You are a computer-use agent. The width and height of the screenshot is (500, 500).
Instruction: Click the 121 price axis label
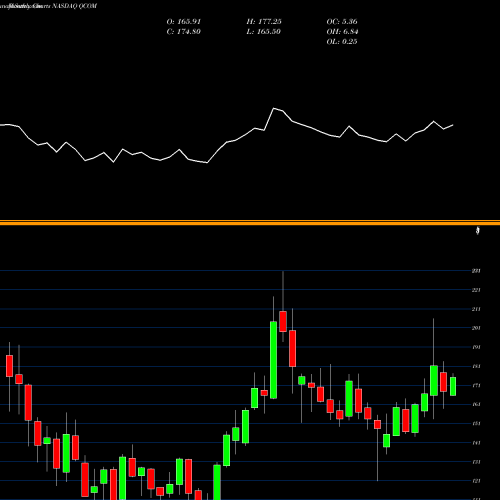476,481
